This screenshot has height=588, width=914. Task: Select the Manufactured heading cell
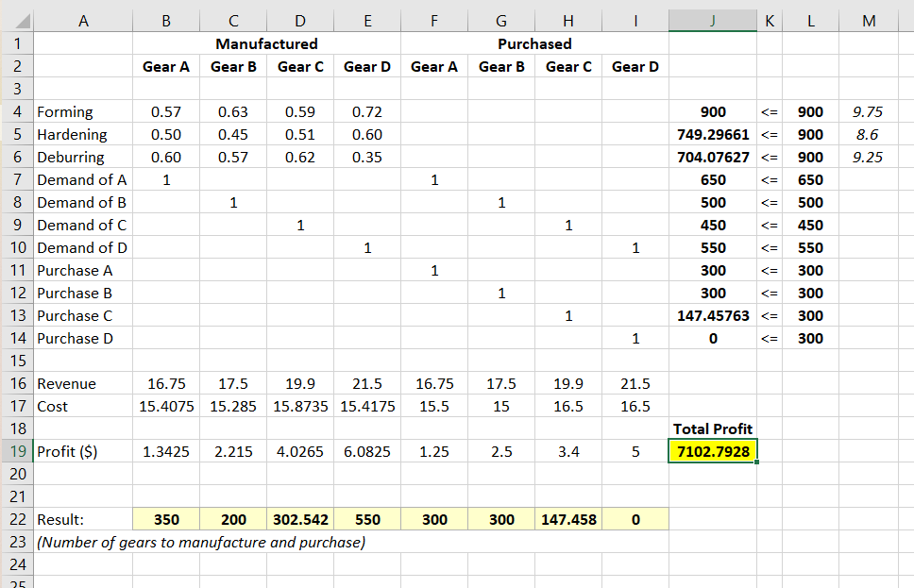(x=266, y=43)
